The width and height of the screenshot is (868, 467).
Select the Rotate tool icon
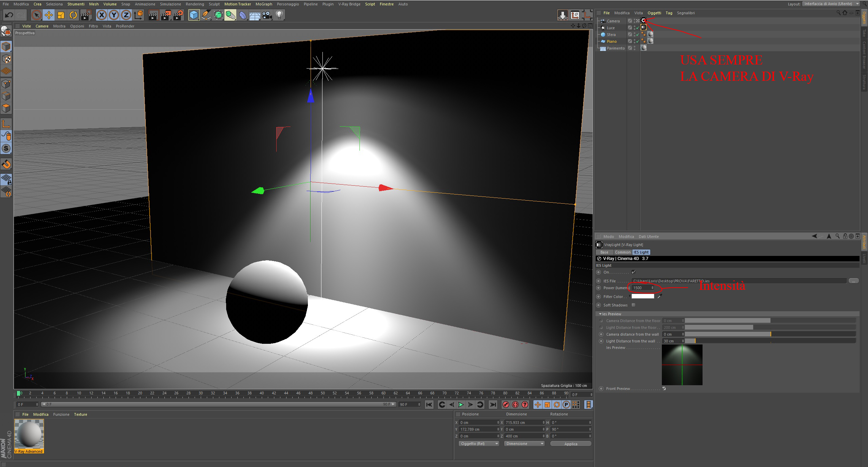click(73, 15)
